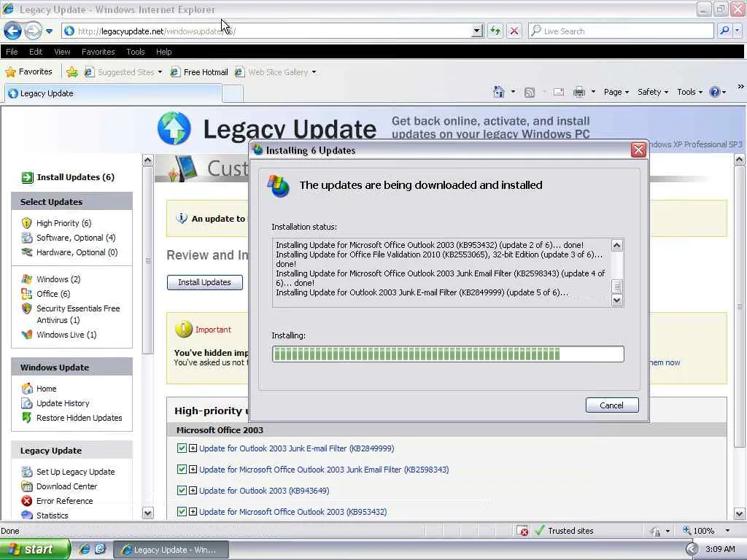The height and width of the screenshot is (560, 747).
Task: Open the command bar Tools dropdown
Action: point(689,92)
